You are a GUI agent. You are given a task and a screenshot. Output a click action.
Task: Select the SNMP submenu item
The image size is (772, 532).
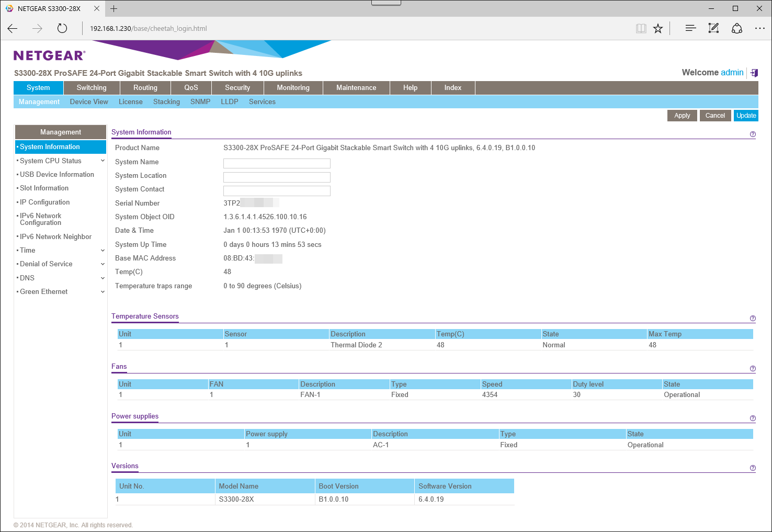point(200,102)
